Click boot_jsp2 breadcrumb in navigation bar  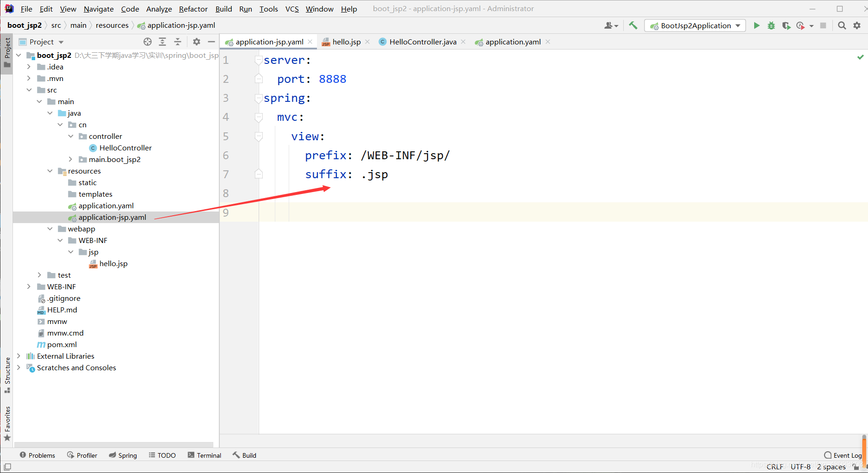point(25,25)
